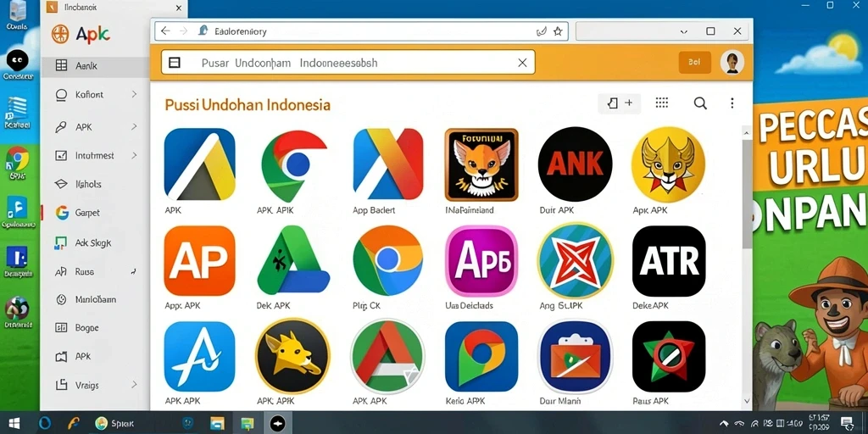The width and height of the screenshot is (868, 434).
Task: Expand the 'Rusa' arrow
Action: [x=133, y=272]
